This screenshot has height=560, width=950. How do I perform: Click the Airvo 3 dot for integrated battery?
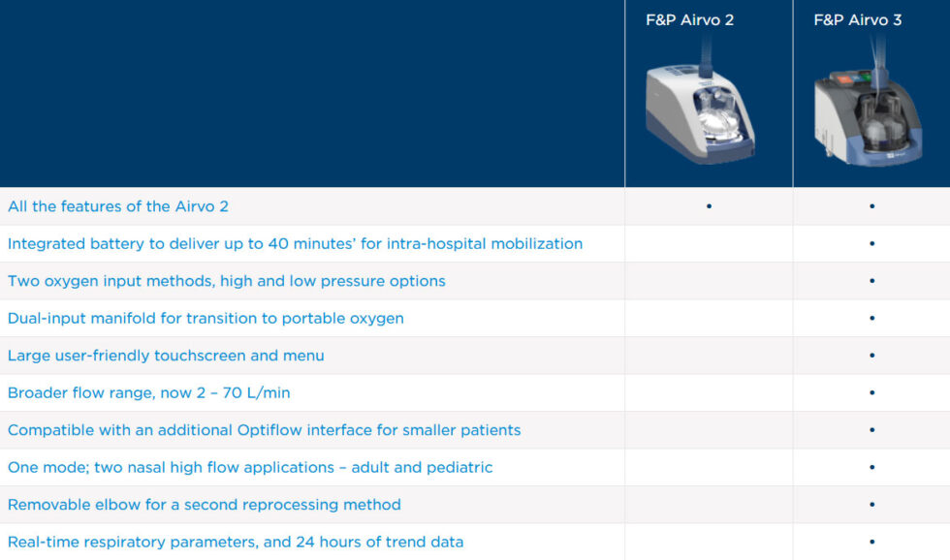pyautogui.click(x=871, y=243)
